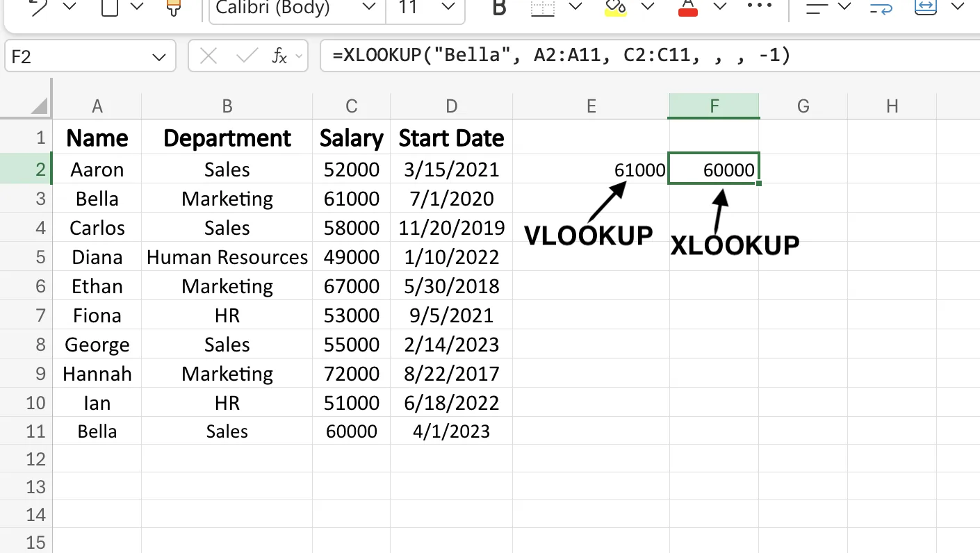
Task: Select the date cell 6/18/2022
Action: pos(452,403)
